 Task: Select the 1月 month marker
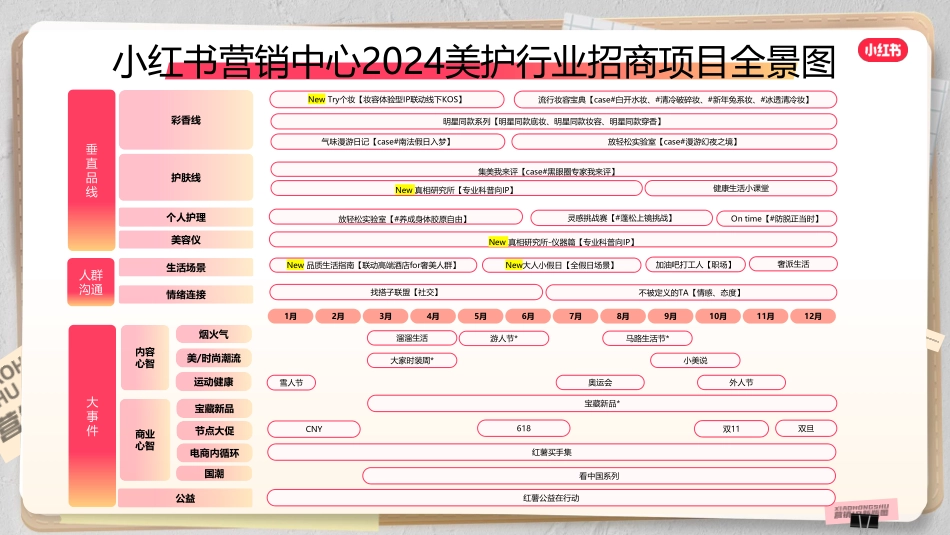(291, 316)
